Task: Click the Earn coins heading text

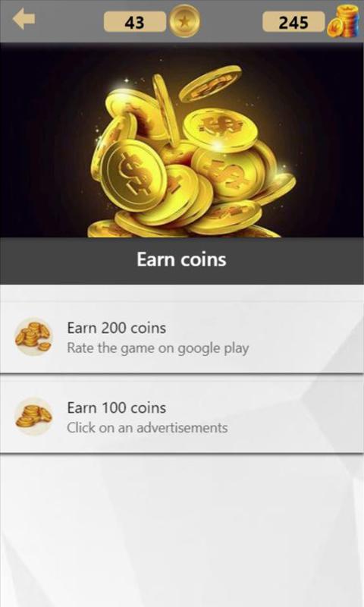Action: tap(181, 259)
